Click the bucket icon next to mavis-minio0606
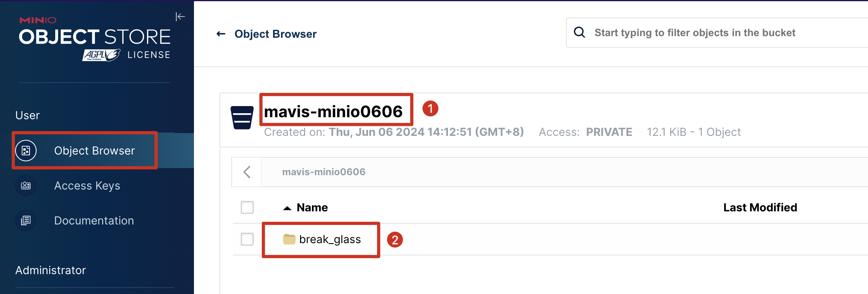This screenshot has width=868, height=294. tap(242, 118)
